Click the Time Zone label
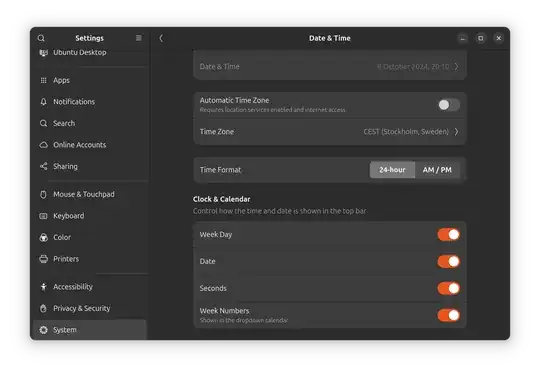Viewport: 540px width, 373px height. 217,132
